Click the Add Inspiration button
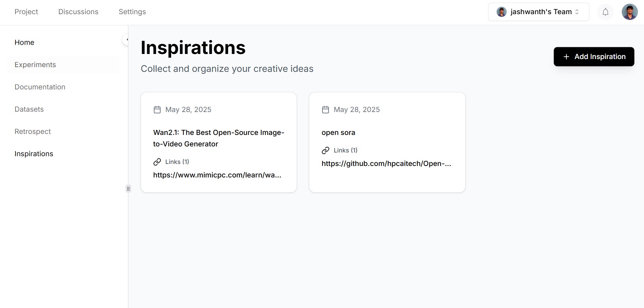Image resolution: width=644 pixels, height=308 pixels. (594, 57)
